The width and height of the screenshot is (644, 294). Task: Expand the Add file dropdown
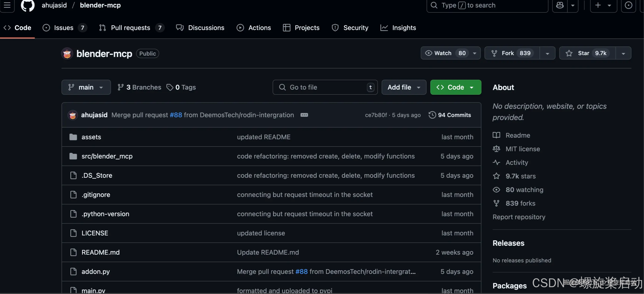coord(404,87)
